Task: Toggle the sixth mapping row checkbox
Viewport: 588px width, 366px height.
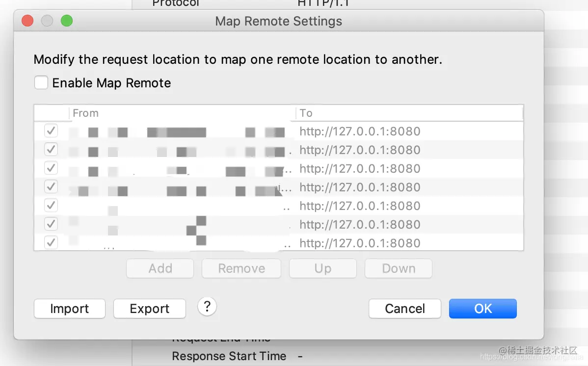Action: pyautogui.click(x=51, y=224)
